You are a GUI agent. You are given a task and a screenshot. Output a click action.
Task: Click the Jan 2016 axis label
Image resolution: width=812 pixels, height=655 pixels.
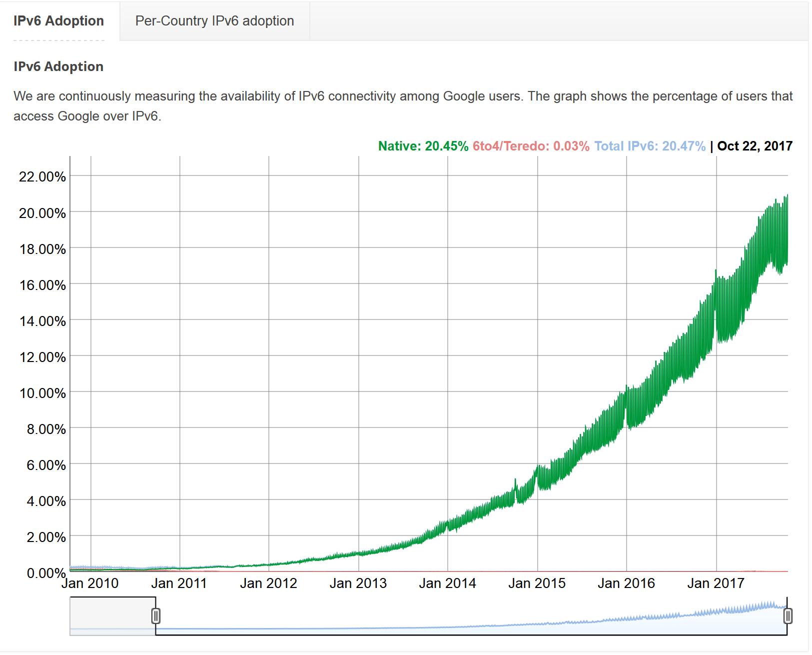(627, 583)
